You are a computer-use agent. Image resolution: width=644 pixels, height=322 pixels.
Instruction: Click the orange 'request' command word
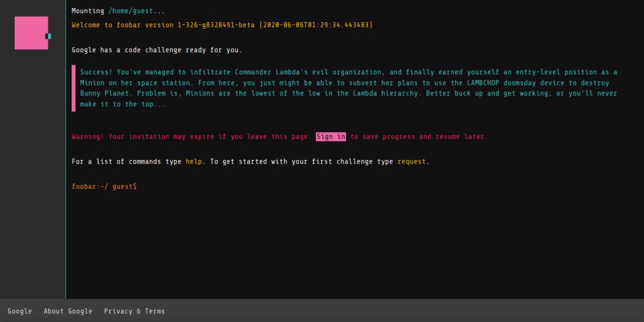(412, 162)
